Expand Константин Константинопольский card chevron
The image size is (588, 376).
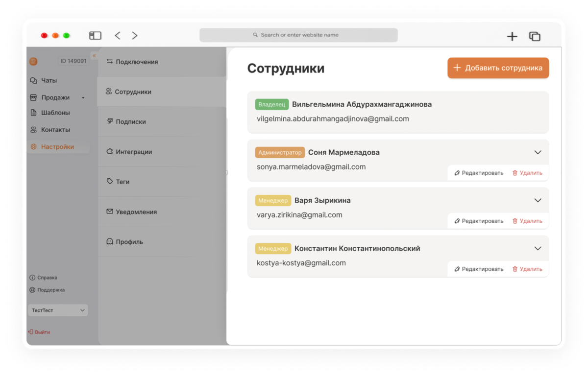tap(538, 248)
